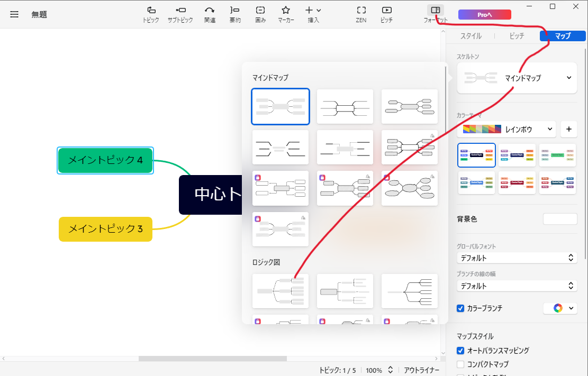The width and height of the screenshot is (588, 376).
Task: Open the アウトライナー view
Action: click(x=421, y=370)
